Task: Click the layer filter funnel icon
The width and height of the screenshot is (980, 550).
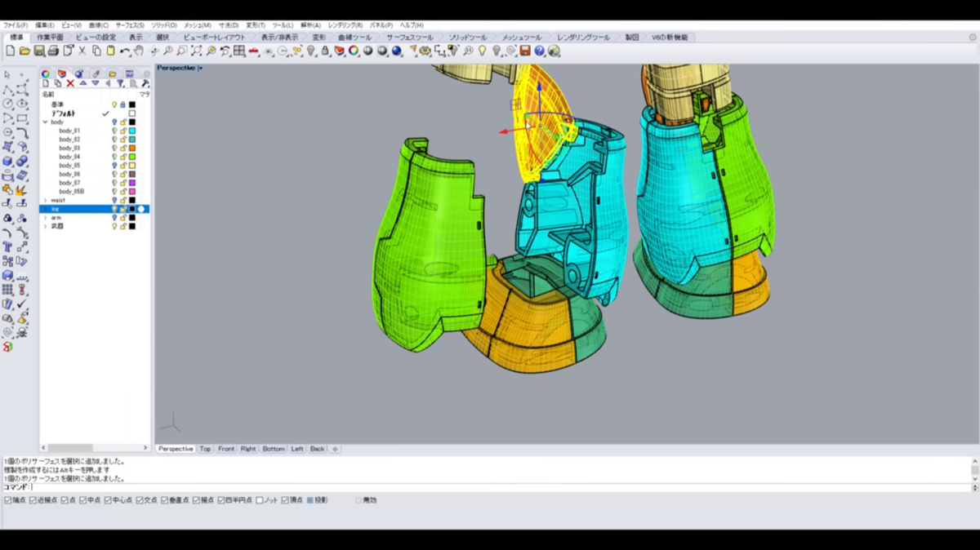Action: click(120, 83)
